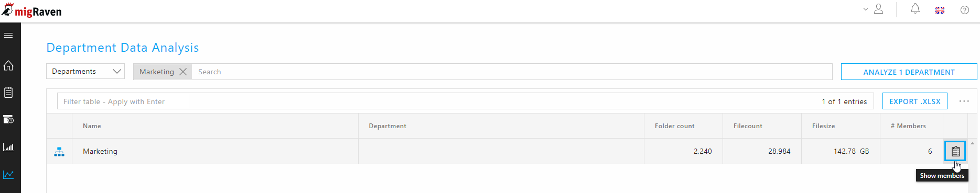The image size is (980, 193).
Task: Go to Home via sidebar icon
Action: click(8, 65)
